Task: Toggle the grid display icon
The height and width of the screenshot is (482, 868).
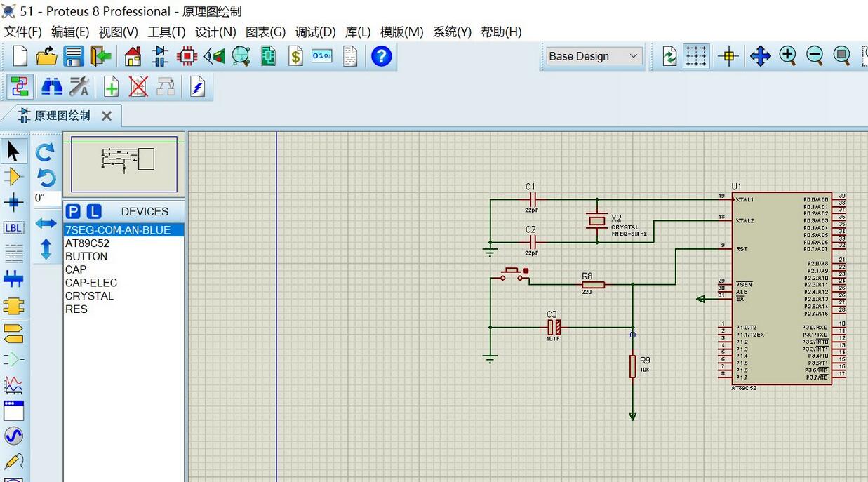Action: 696,56
